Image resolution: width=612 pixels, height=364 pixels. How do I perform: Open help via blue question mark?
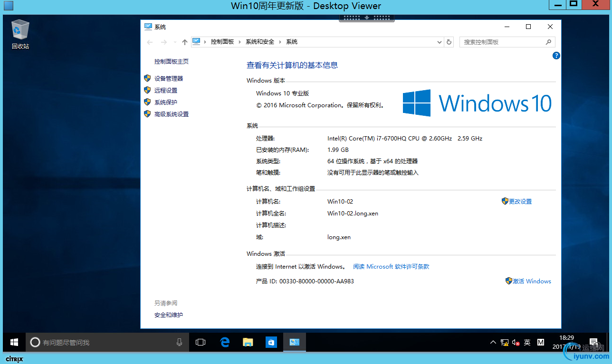[556, 56]
